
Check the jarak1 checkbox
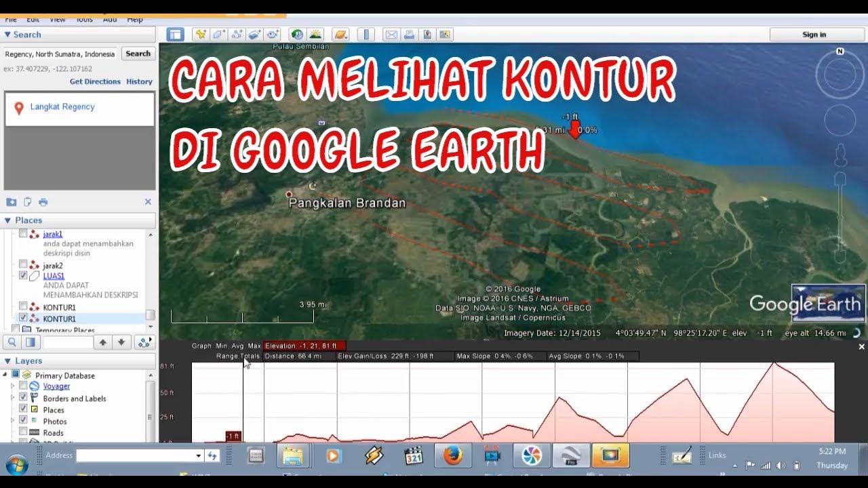[23, 233]
